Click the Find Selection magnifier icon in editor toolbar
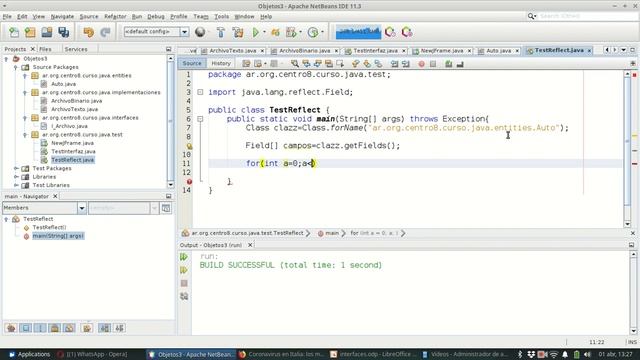640x360 pixels. tap(295, 64)
